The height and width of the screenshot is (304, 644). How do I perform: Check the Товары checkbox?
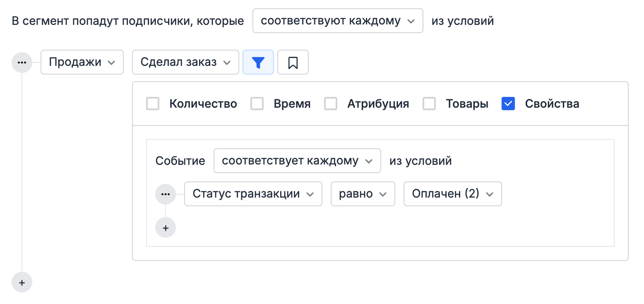(x=429, y=104)
